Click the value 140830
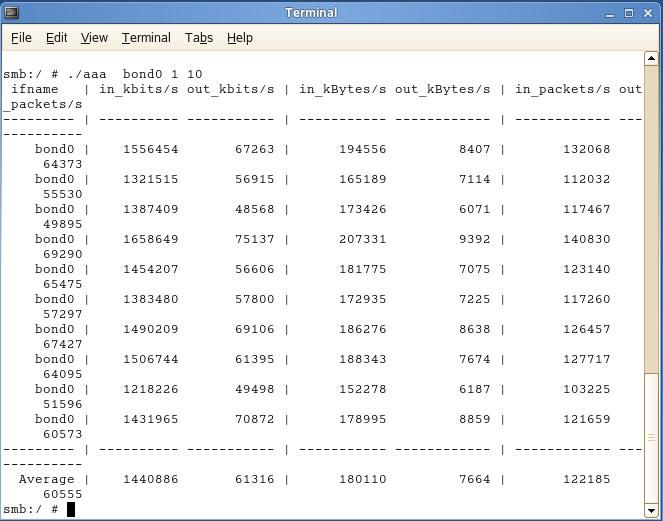The height and width of the screenshot is (521, 663). click(586, 239)
